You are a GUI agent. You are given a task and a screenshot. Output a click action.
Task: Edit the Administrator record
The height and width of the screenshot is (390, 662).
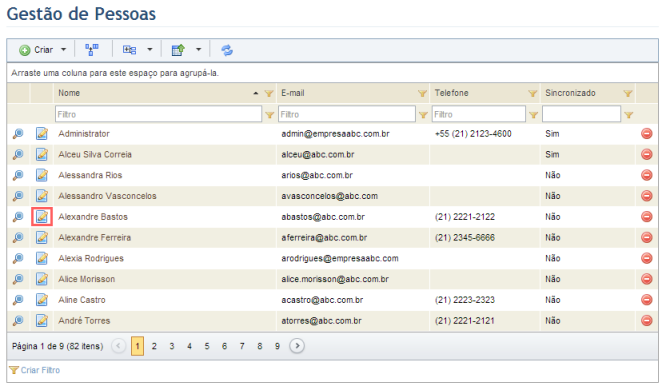coord(41,134)
